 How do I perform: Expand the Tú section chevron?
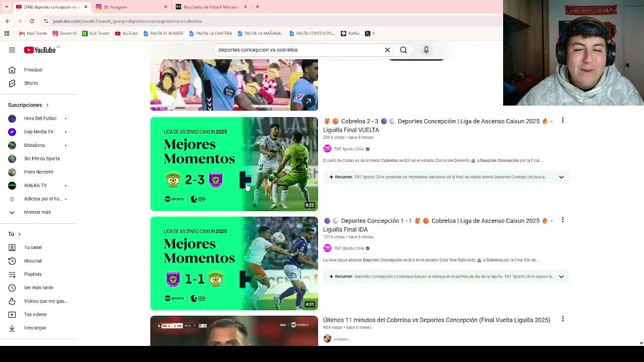pos(19,234)
